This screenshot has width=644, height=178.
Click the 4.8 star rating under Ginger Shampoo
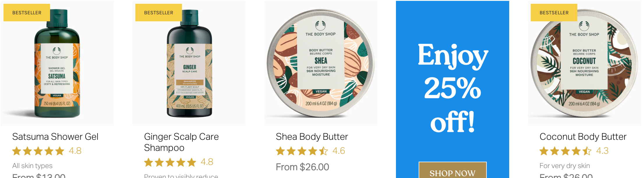[x=179, y=162]
